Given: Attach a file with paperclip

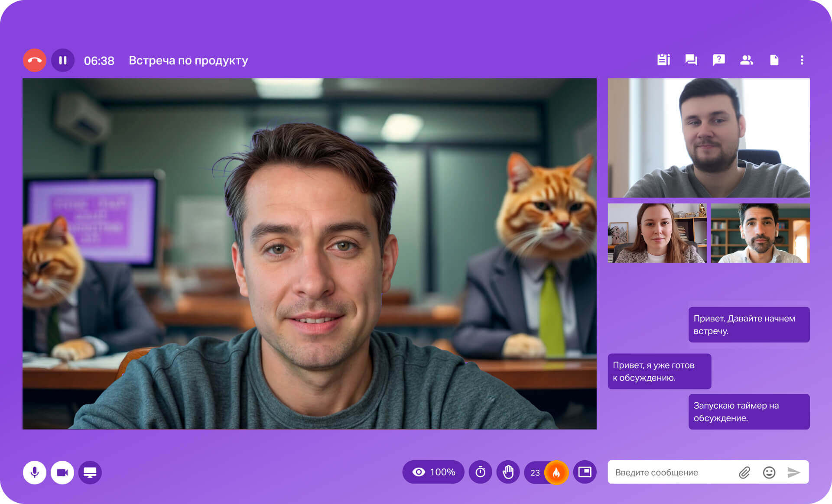Looking at the screenshot, I should click(x=744, y=472).
